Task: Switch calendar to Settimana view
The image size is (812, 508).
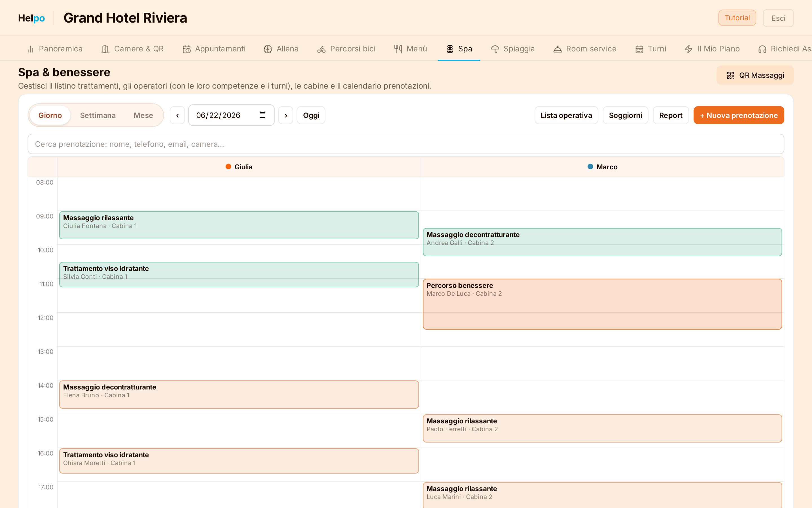Action: 98,115
